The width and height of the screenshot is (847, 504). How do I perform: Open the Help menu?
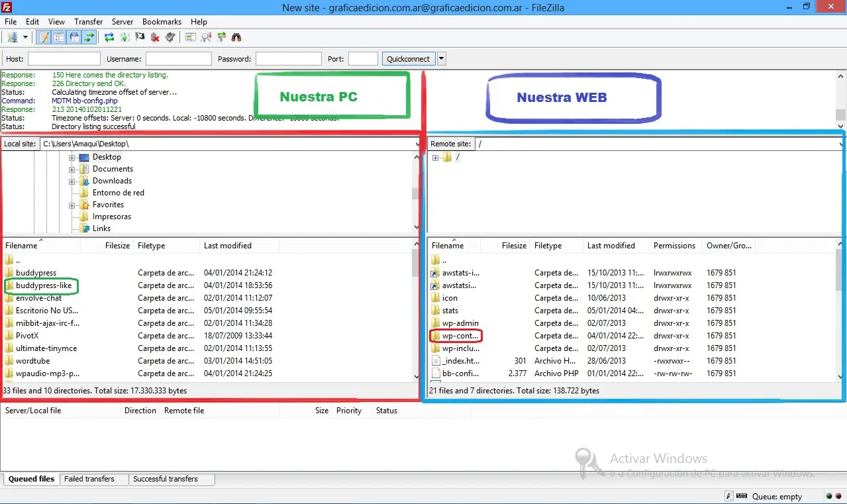(x=199, y=22)
